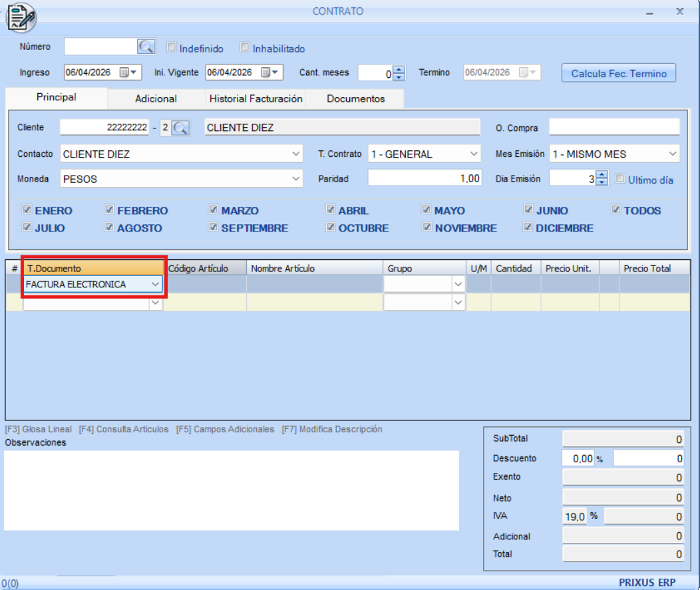The width and height of the screenshot is (700, 590).
Task: Click the contract document icon in title bar
Action: (x=21, y=17)
